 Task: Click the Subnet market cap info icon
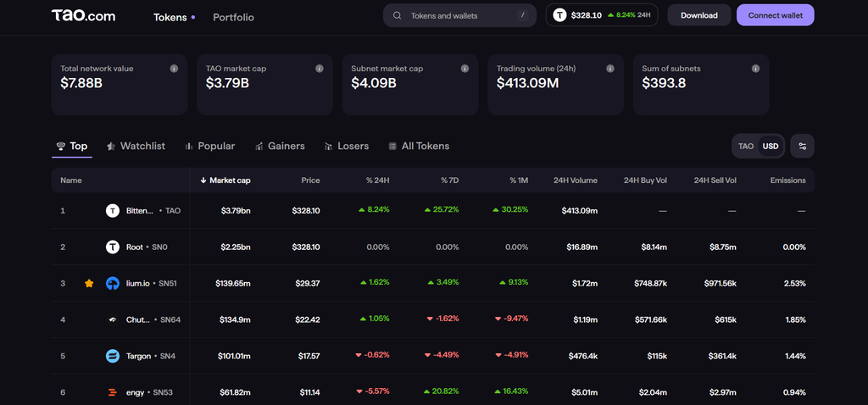465,69
